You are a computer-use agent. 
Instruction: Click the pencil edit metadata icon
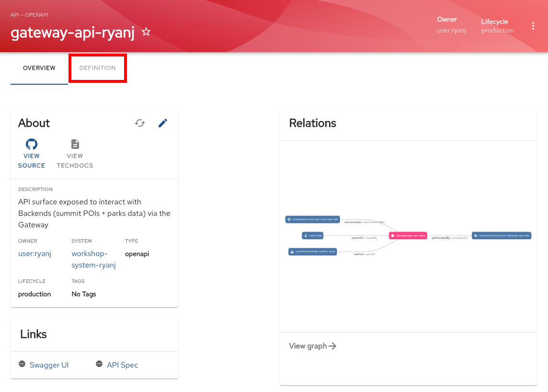pos(163,123)
